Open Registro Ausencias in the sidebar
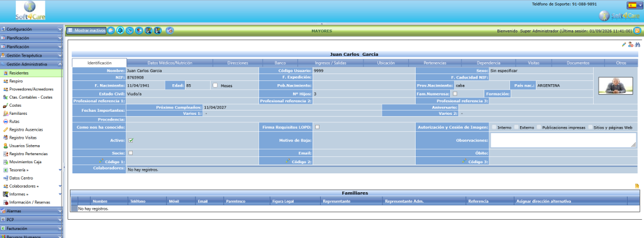 26,129
